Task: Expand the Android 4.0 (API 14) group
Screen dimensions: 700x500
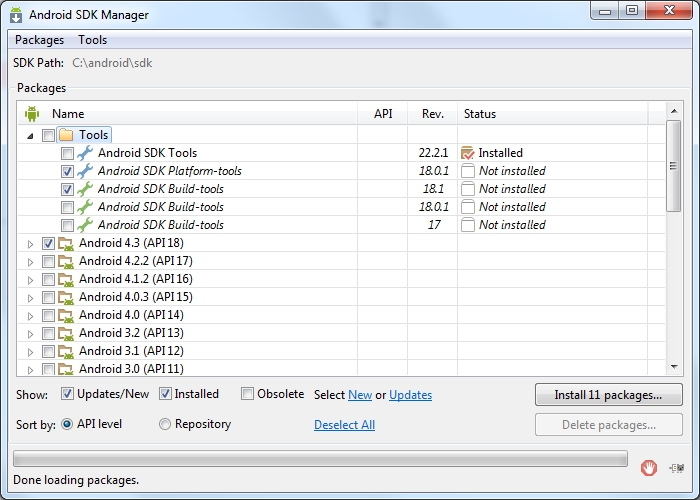Action: point(30,315)
